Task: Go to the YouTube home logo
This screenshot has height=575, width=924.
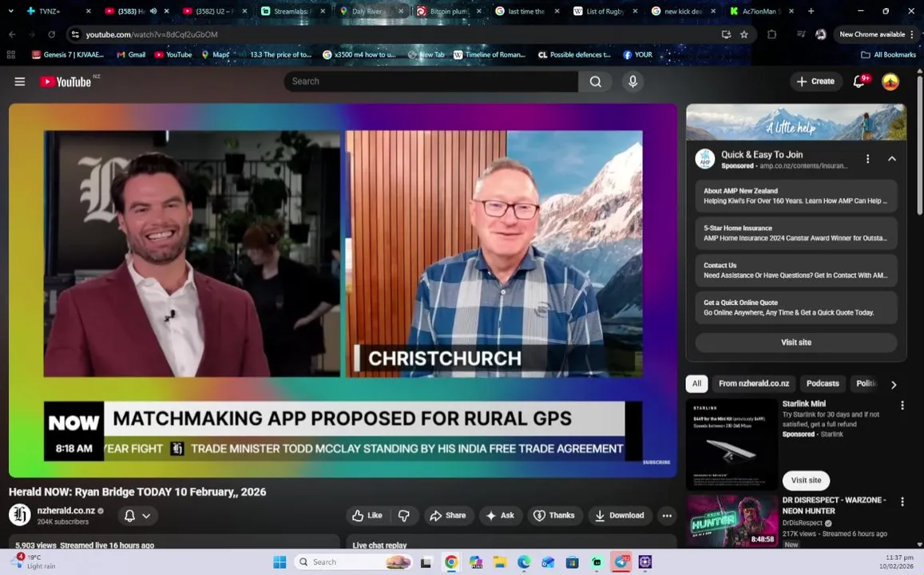Action: (x=66, y=81)
